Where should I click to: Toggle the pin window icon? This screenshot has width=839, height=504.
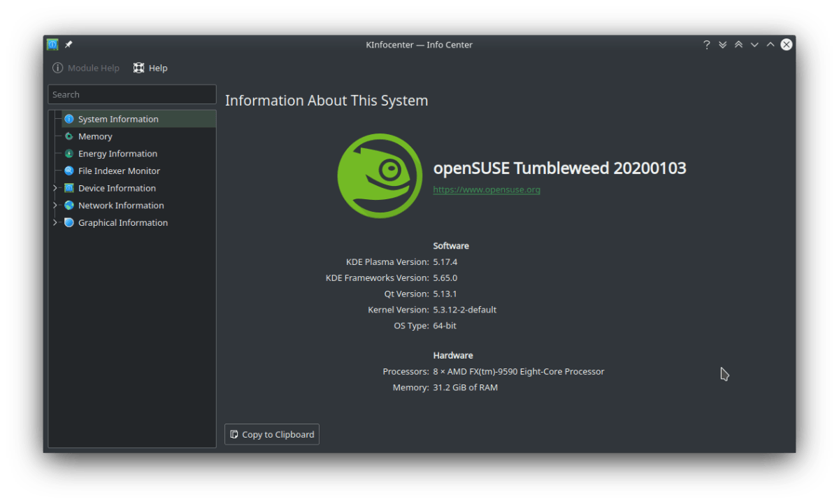click(69, 45)
